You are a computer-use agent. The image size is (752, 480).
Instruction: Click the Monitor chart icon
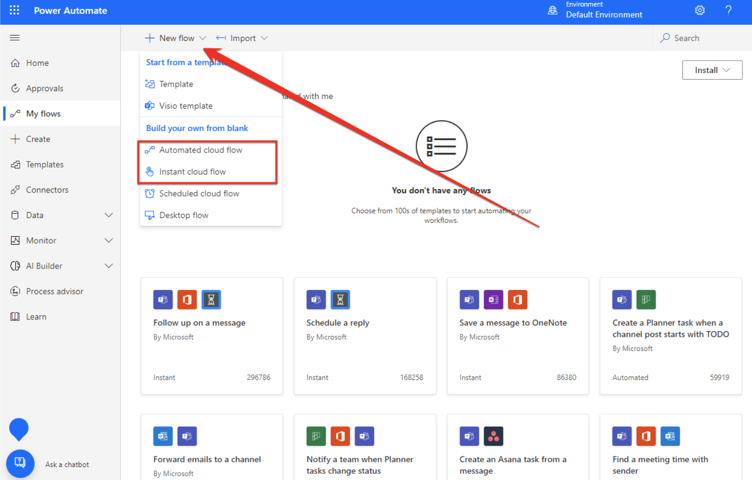[x=15, y=241]
